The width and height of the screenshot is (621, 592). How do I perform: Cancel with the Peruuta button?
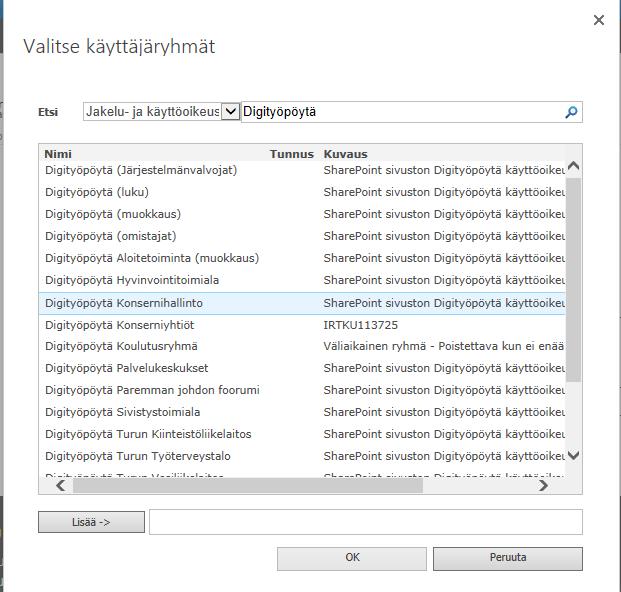click(x=508, y=558)
